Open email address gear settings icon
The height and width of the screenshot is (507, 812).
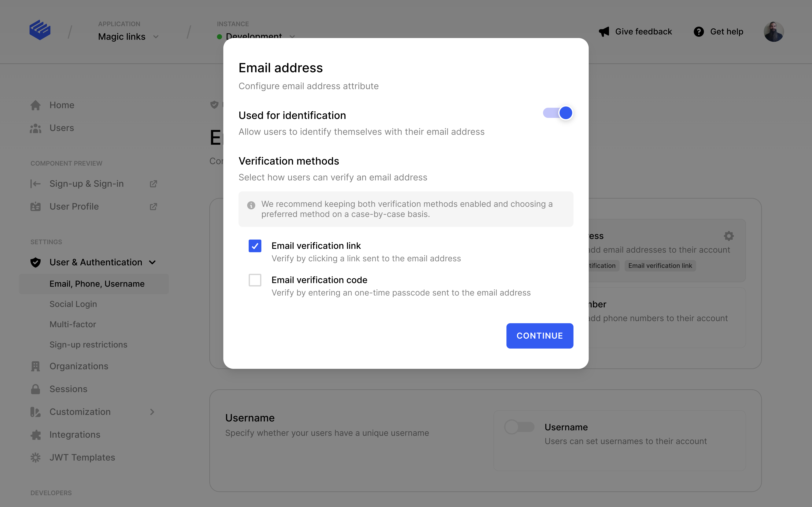(729, 236)
